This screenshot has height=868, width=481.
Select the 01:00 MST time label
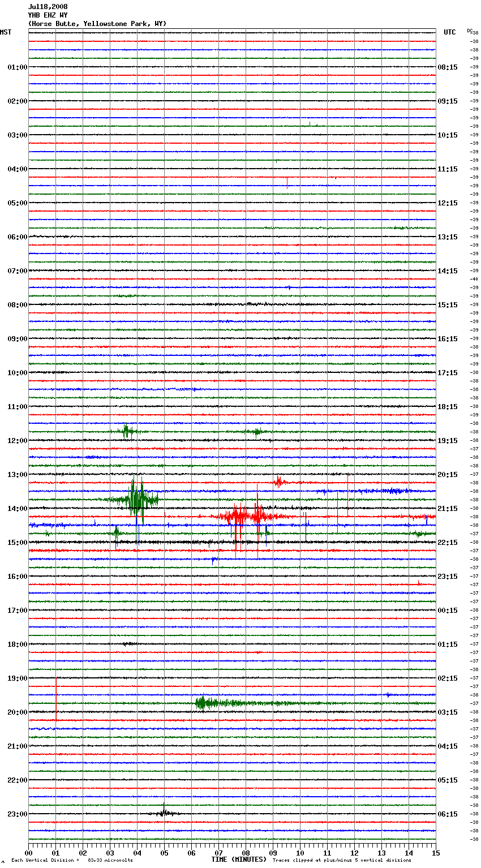(17, 67)
